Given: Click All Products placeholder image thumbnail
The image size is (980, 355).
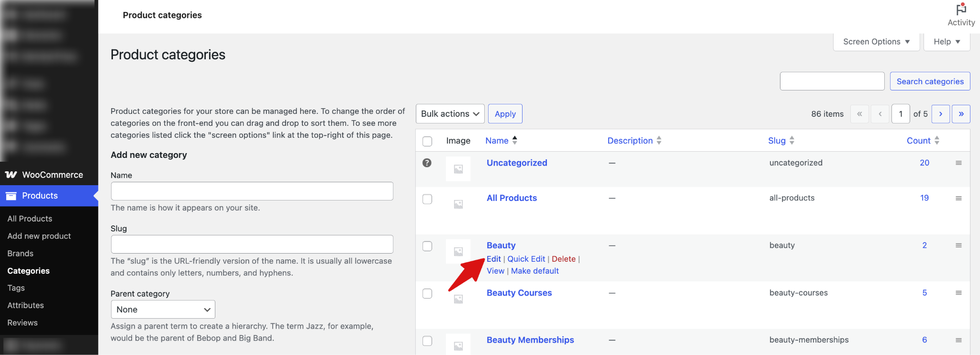Looking at the screenshot, I should [x=458, y=204].
